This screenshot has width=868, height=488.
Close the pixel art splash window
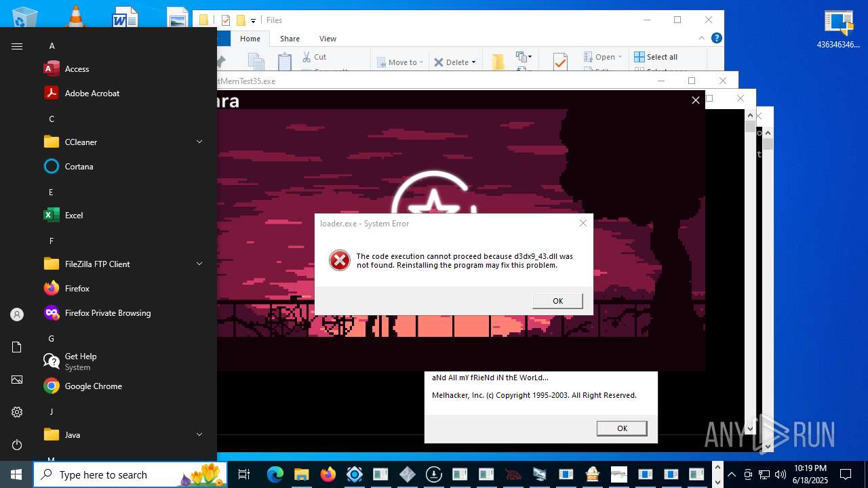coord(695,100)
